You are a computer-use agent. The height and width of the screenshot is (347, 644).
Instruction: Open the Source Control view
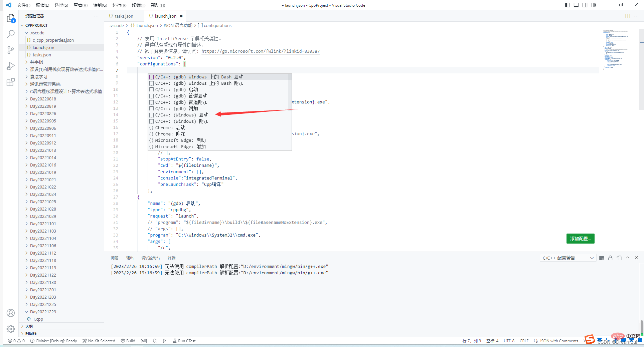tap(11, 50)
